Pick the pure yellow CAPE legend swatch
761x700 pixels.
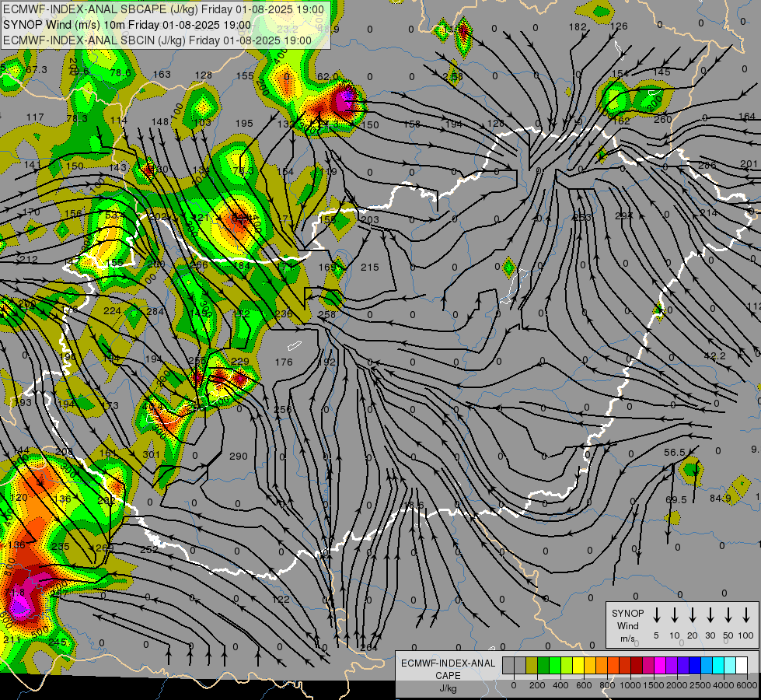pos(578,665)
